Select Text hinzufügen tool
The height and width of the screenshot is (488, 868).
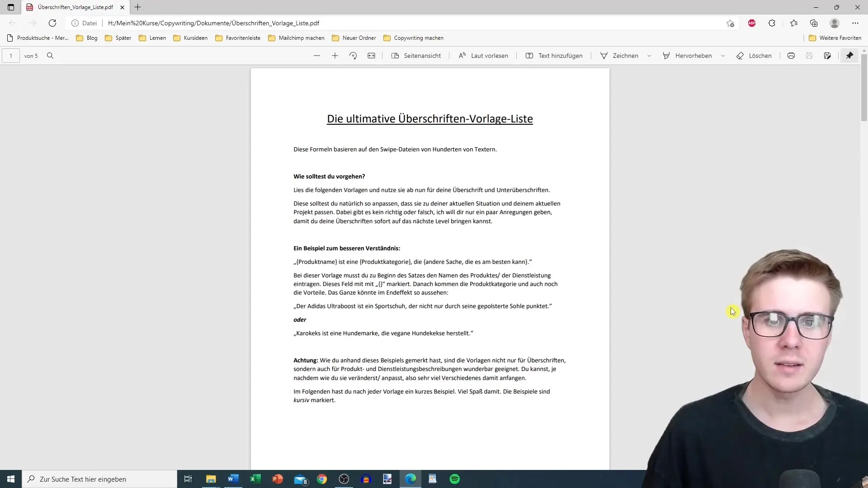coord(554,56)
